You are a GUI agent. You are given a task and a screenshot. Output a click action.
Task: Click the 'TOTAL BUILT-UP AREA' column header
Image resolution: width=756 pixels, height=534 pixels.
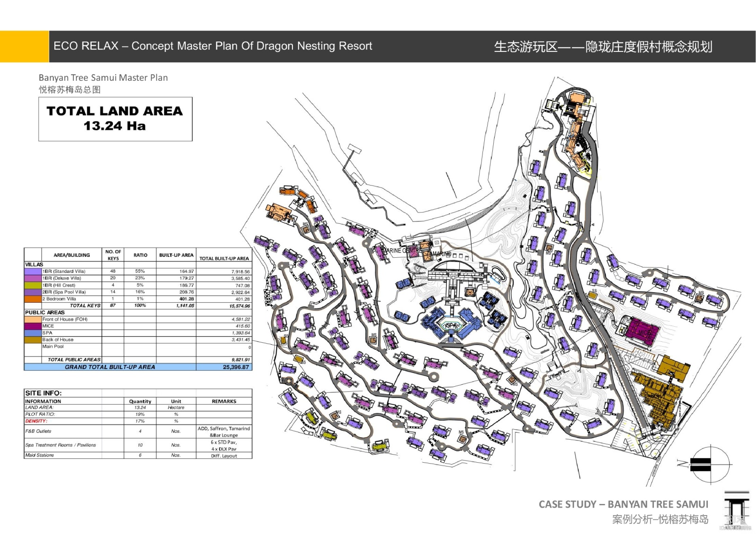224,258
